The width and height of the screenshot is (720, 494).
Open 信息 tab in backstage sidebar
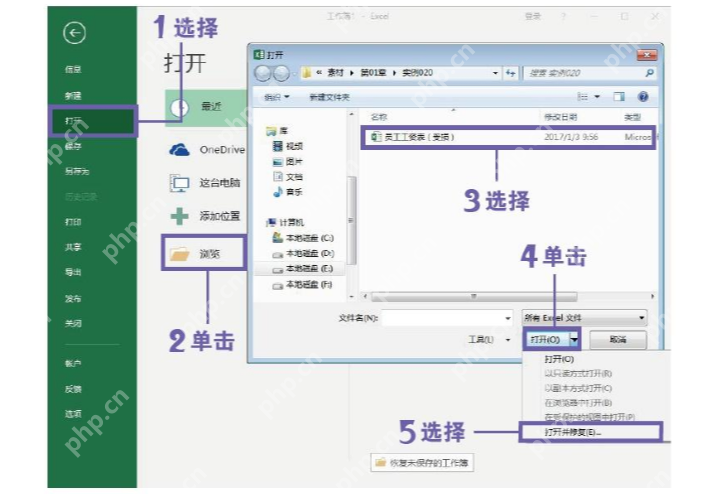(73, 69)
